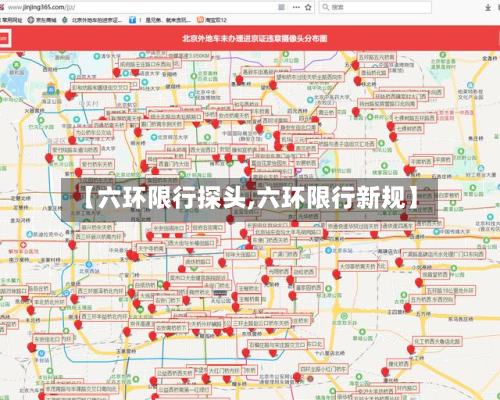Open the blue-icon 星兄弟 bookmark

pyautogui.click(x=160, y=20)
